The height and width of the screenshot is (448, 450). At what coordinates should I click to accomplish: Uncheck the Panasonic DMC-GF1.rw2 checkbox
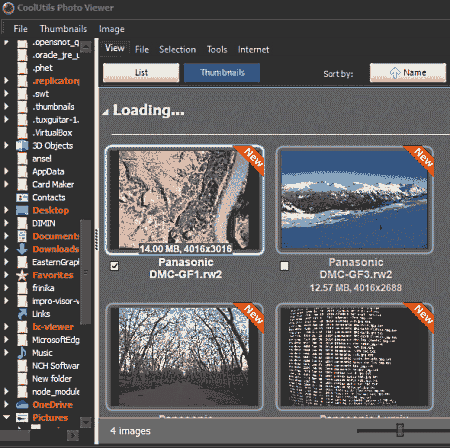tap(114, 266)
